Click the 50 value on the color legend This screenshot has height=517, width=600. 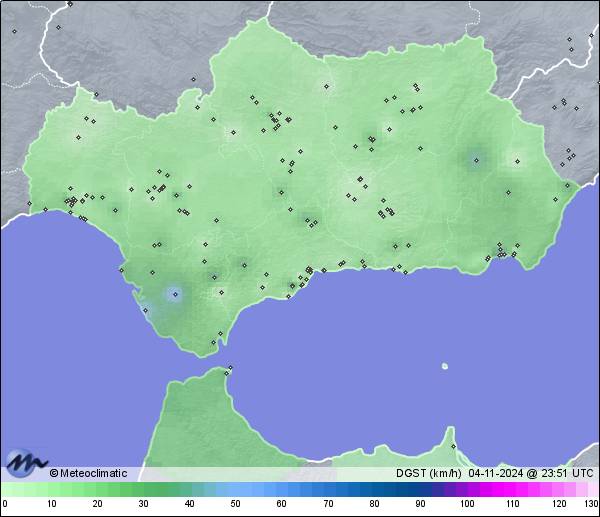coord(235,504)
